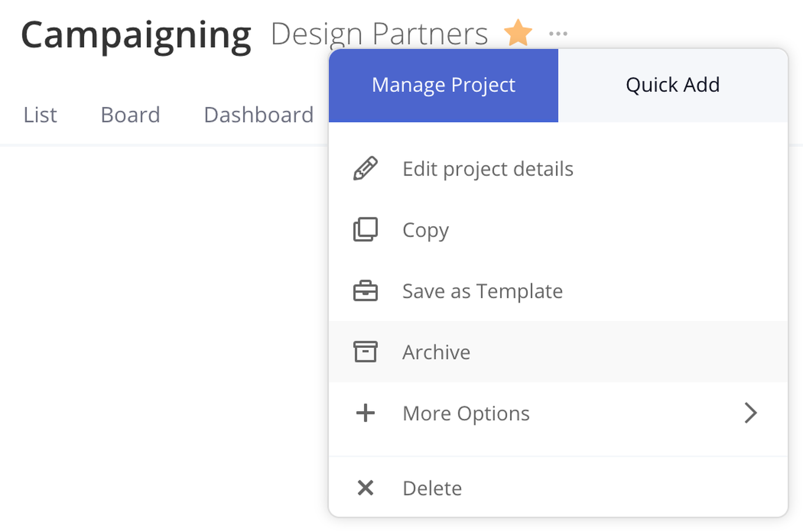This screenshot has width=803, height=532.
Task: Delete the Campaigning project
Action: pyautogui.click(x=432, y=487)
